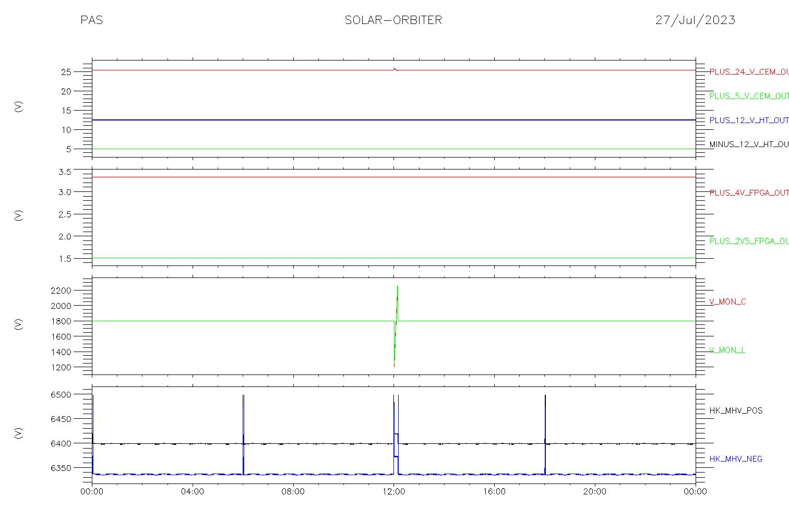789x532 pixels.
Task: Click the 08:00 time axis label
Action: 293,491
